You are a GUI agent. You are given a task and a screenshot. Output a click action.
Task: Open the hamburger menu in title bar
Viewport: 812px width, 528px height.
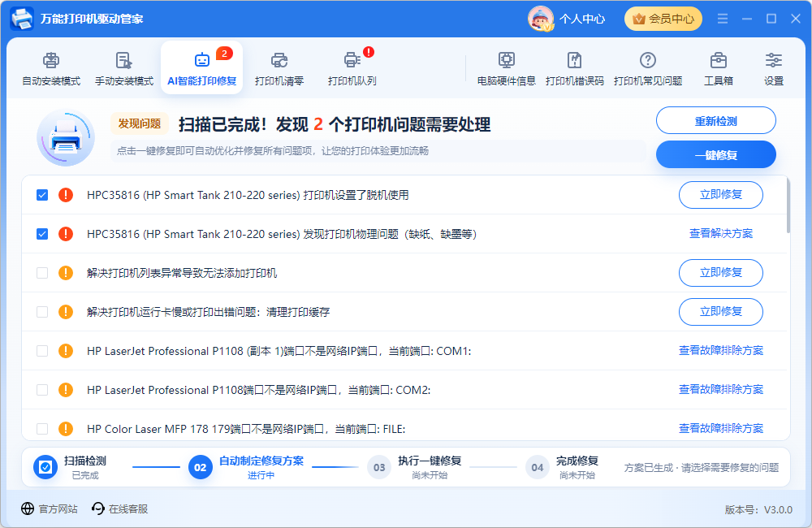723,19
